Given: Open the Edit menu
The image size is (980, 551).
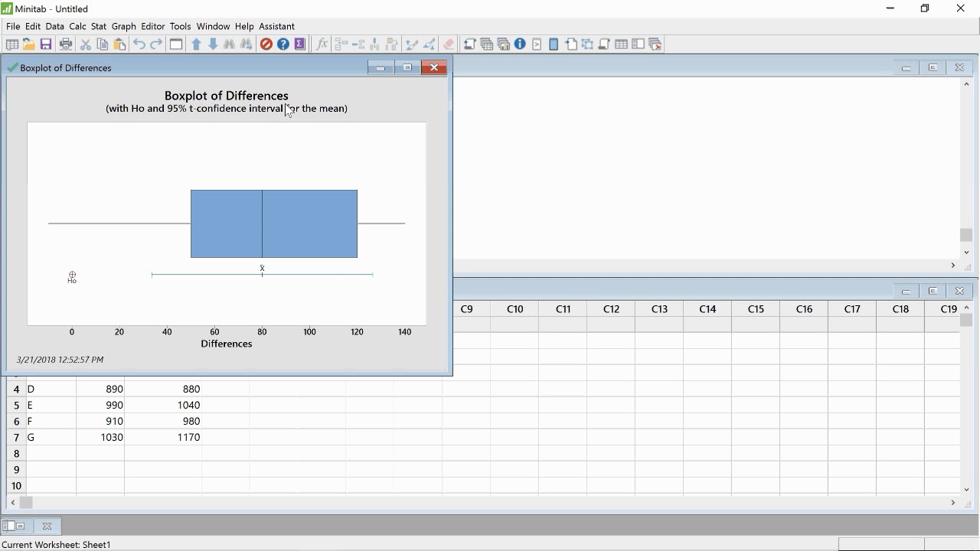Looking at the screenshot, I should (x=33, y=26).
